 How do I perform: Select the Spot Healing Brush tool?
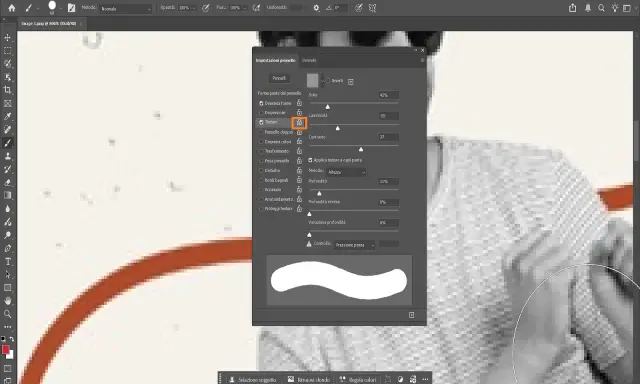pyautogui.click(x=7, y=129)
